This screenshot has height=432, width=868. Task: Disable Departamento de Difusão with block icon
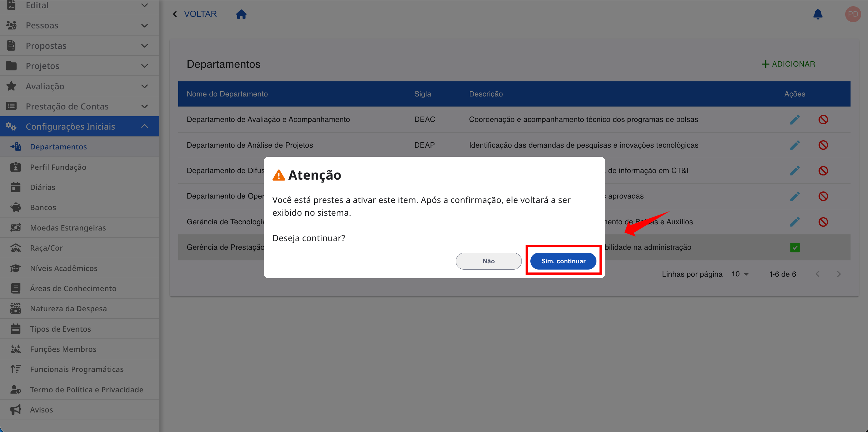coord(823,171)
